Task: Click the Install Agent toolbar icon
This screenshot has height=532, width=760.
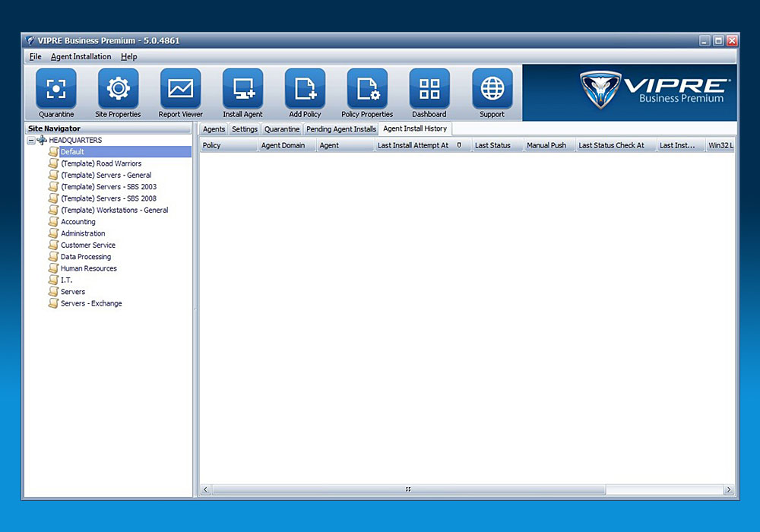Action: pos(243,89)
